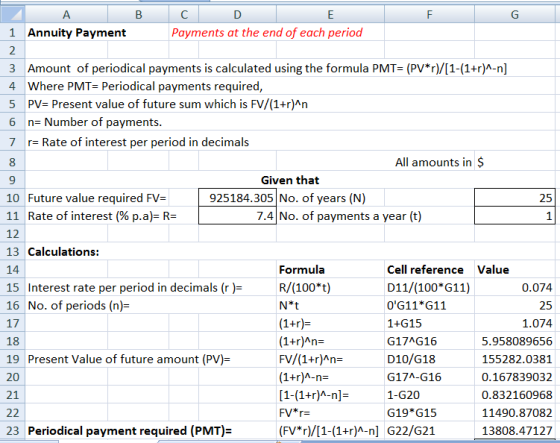Select row 1 header
Image resolution: width=560 pixels, height=443 pixels.
[x=12, y=32]
